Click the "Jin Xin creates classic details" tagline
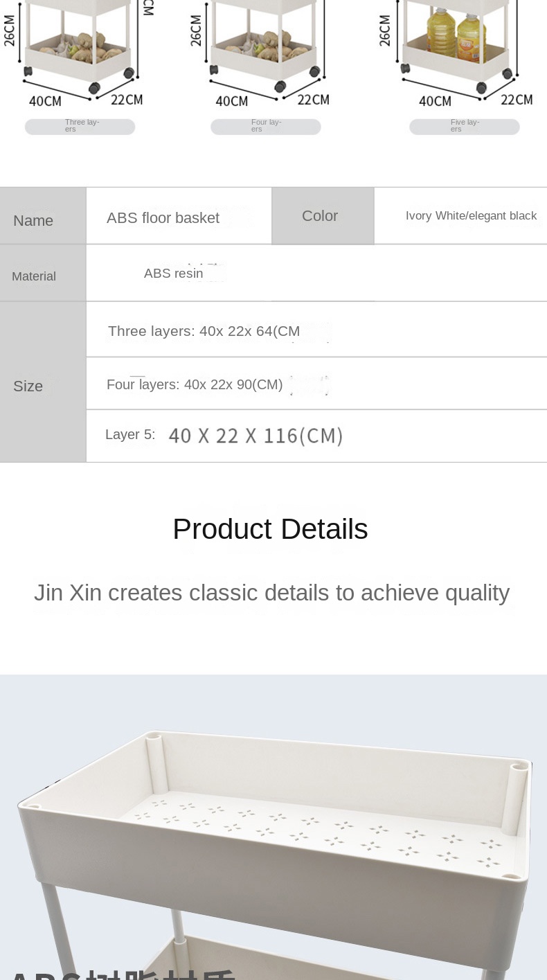The width and height of the screenshot is (547, 980). pos(271,593)
